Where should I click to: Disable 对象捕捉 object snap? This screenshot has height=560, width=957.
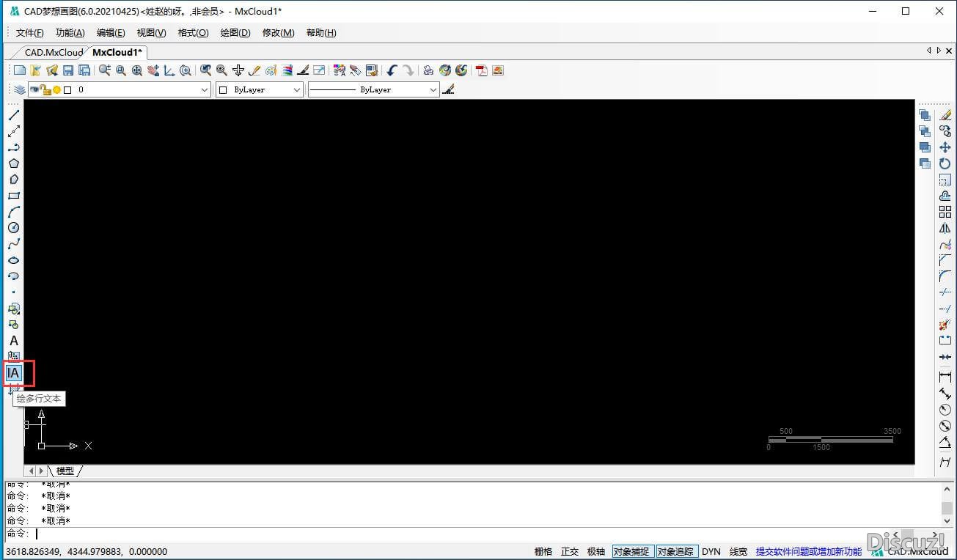click(632, 551)
